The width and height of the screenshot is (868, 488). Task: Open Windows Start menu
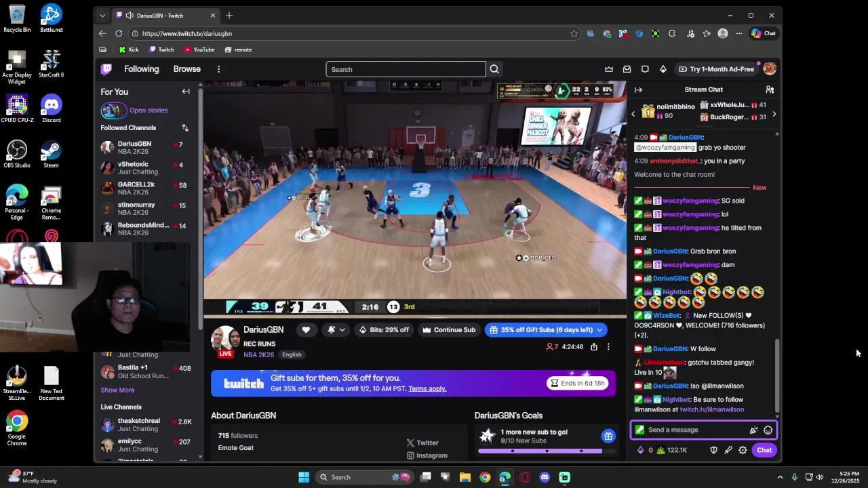click(304, 477)
